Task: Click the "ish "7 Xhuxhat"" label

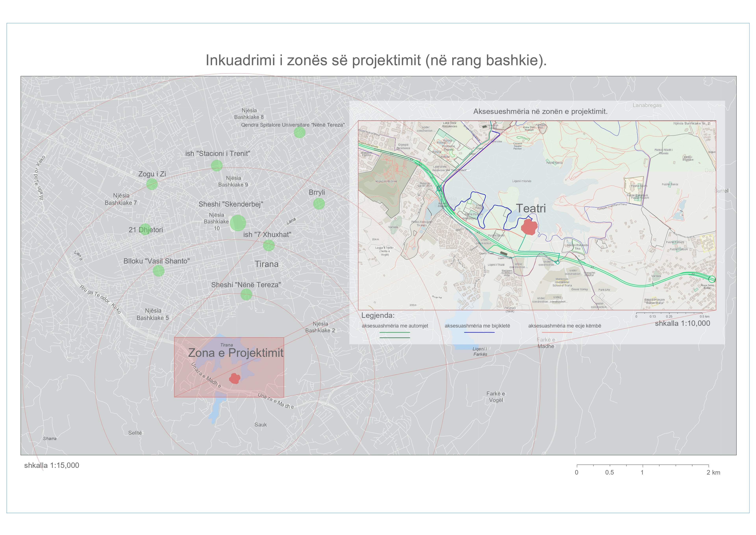Action: click(267, 235)
